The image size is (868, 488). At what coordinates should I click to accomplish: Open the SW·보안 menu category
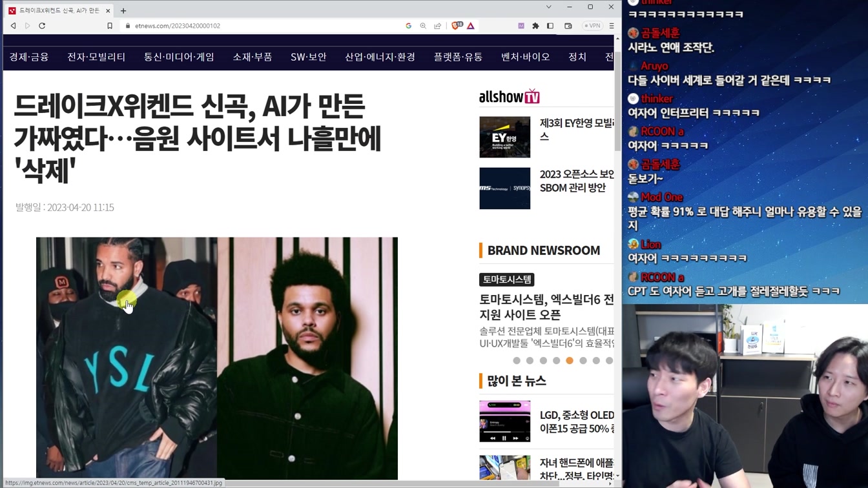pos(308,57)
